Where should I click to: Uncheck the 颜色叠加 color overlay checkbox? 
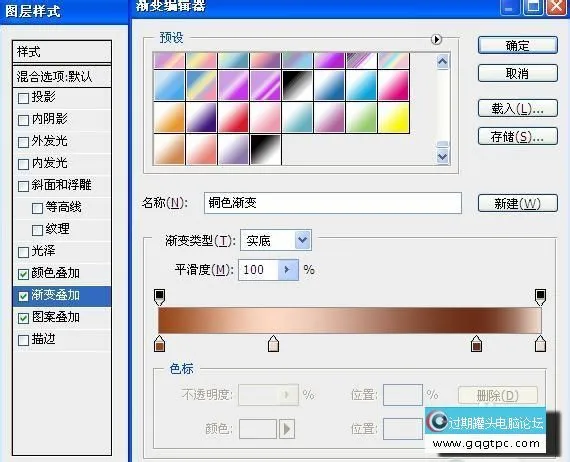(23, 274)
